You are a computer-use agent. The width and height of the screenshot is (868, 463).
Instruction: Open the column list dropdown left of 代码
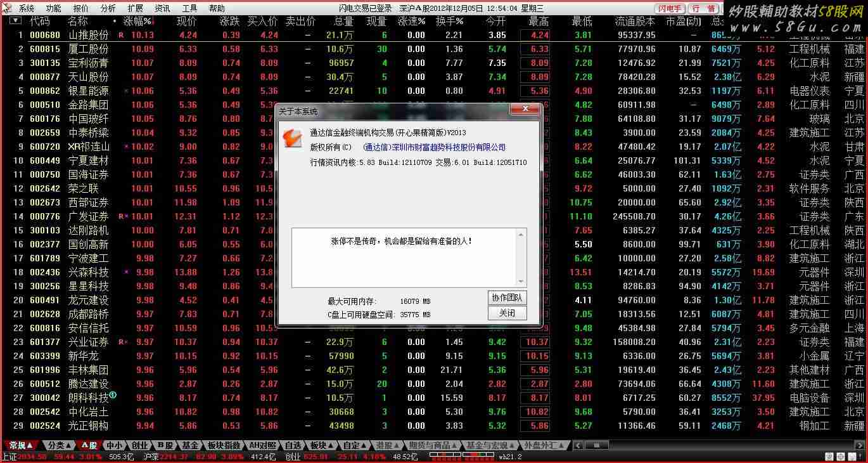coord(15,21)
